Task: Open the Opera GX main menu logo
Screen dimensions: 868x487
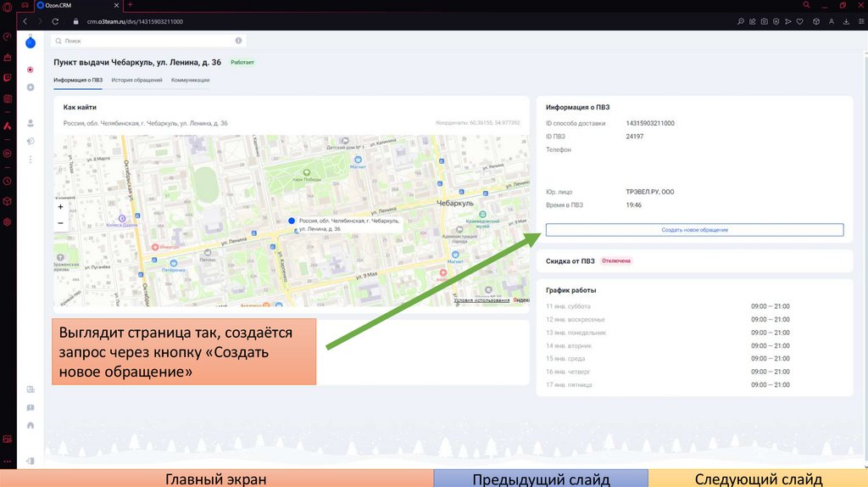Action: (x=7, y=7)
